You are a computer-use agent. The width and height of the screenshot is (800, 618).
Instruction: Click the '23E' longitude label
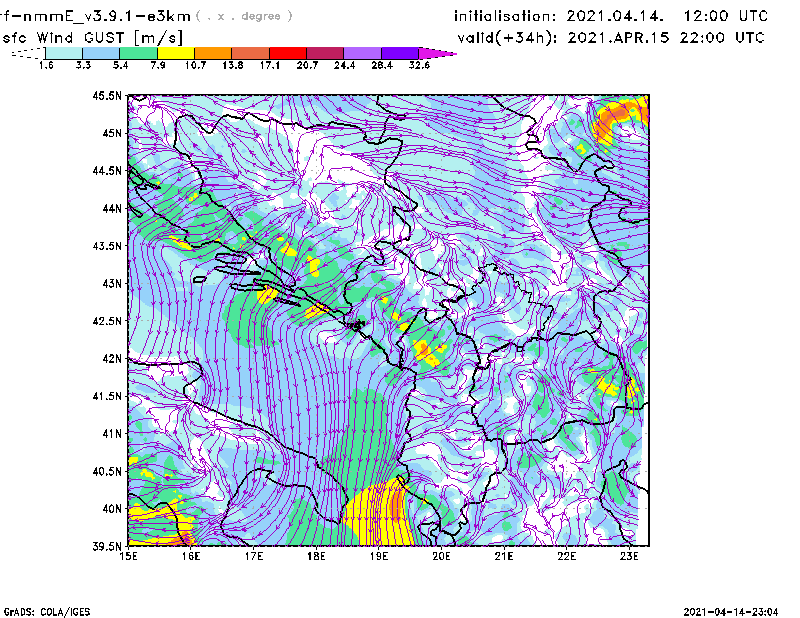629,556
